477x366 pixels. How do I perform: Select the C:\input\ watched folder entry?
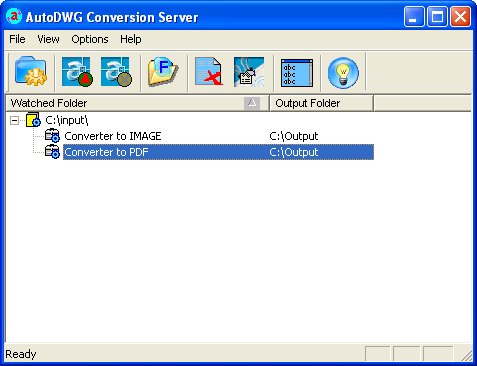point(67,120)
